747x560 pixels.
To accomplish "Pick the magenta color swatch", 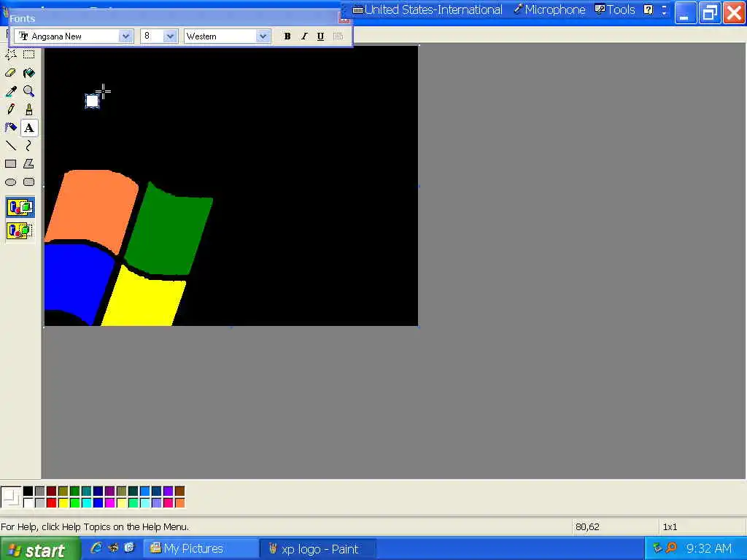I will click(x=109, y=503).
